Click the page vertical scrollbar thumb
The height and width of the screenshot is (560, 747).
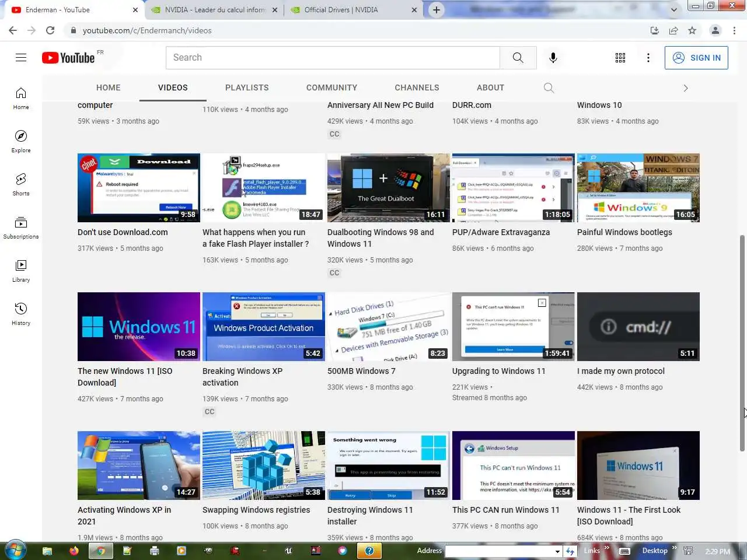[x=742, y=343]
